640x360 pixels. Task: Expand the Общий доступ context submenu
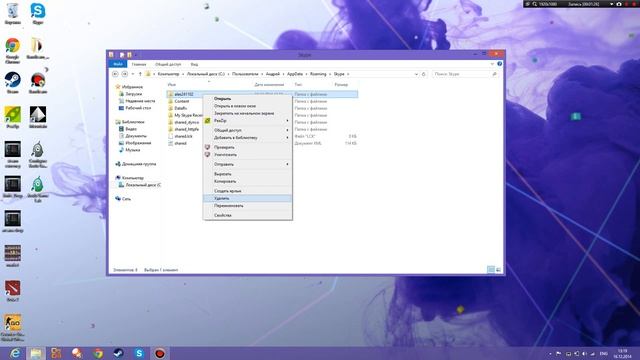coord(247,130)
